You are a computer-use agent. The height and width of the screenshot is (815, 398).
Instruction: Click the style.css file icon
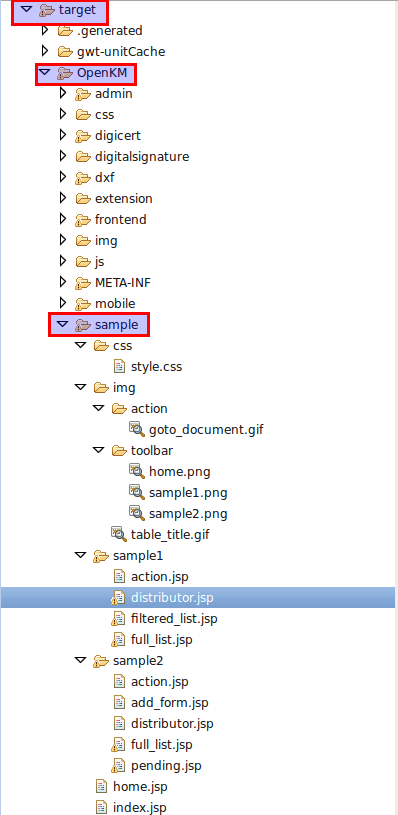pos(119,366)
